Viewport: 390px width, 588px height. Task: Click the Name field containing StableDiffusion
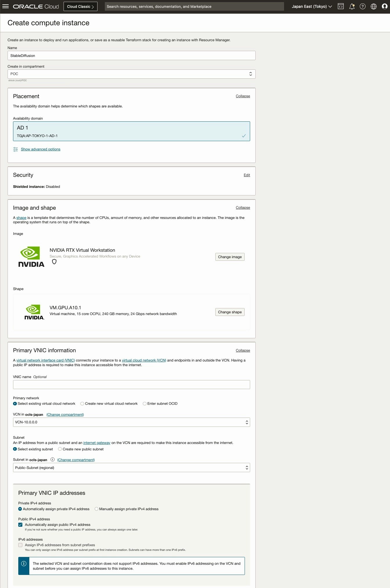coord(131,55)
